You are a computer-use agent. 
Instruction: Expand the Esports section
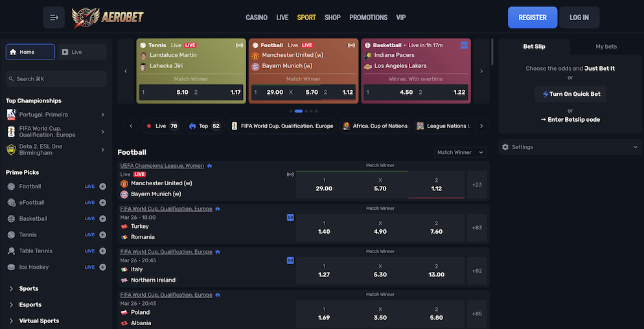[x=30, y=305]
